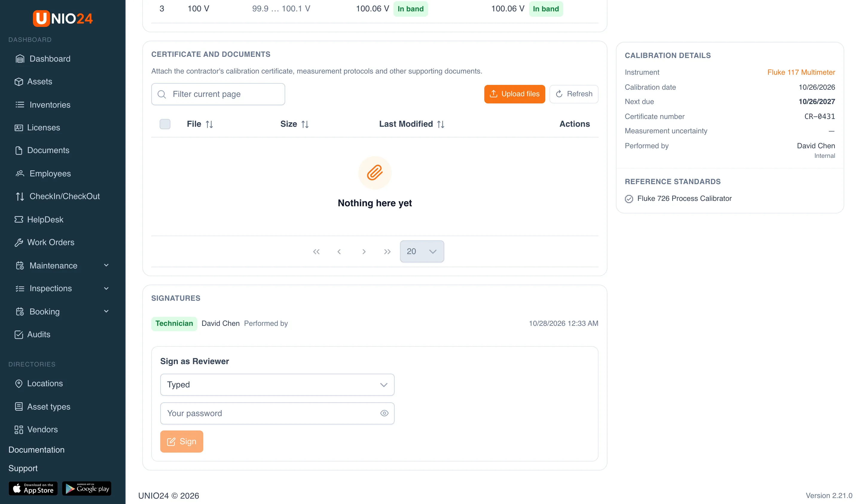Viewport: 861px width, 504px height.
Task: Click certificate number CR-0431
Action: pyautogui.click(x=819, y=117)
